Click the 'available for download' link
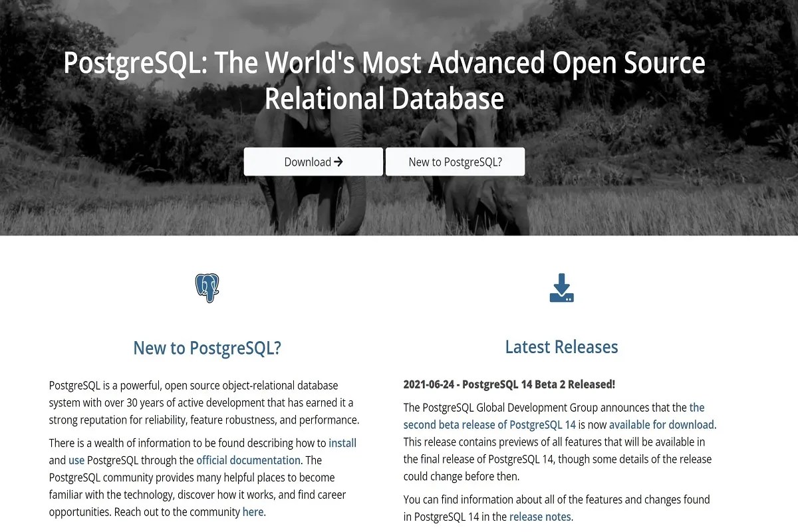Screen dimensions: 798x532 (662, 424)
